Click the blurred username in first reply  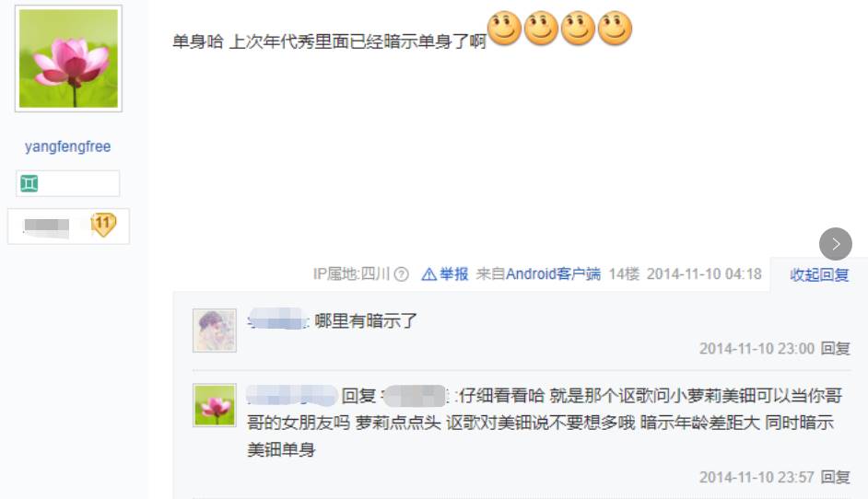coord(277,319)
